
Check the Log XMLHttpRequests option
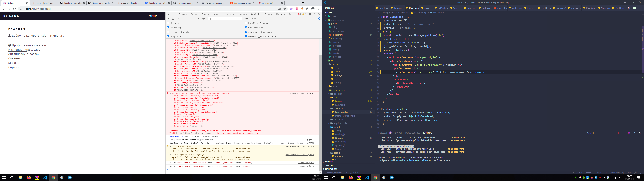click(x=246, y=23)
